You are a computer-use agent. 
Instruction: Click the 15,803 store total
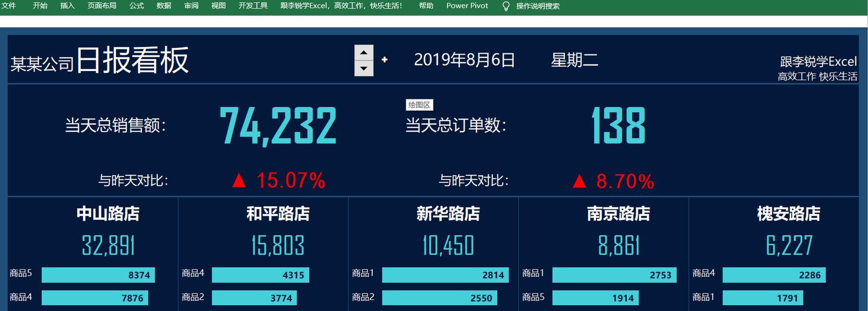point(278,245)
